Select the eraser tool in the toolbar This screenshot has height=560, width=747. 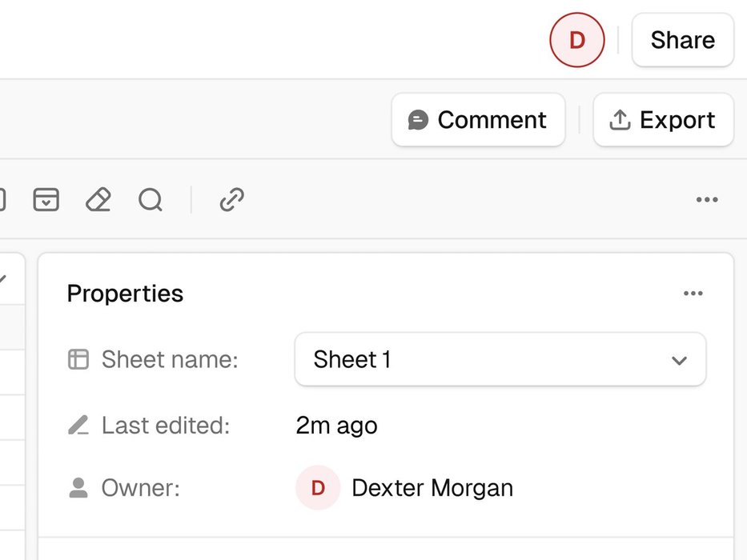coord(98,199)
